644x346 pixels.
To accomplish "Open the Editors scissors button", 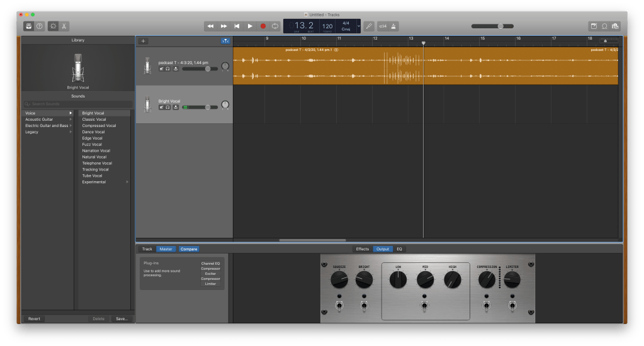I will coord(64,26).
